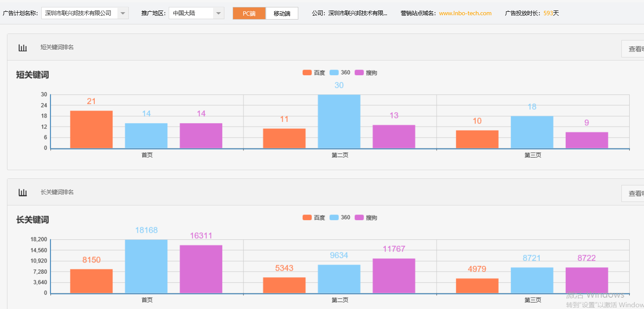Toggle 360 legend in 短关键词 chart
This screenshot has width=644, height=309.
click(x=340, y=73)
